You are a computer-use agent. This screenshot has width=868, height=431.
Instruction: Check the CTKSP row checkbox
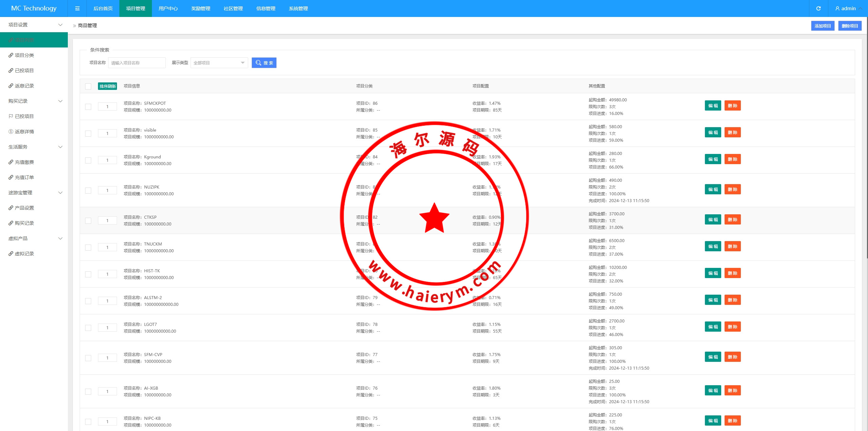click(x=88, y=220)
